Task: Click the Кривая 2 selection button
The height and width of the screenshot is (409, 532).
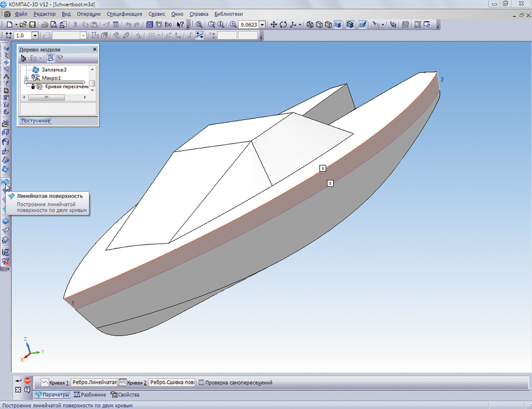Action: (x=123, y=382)
